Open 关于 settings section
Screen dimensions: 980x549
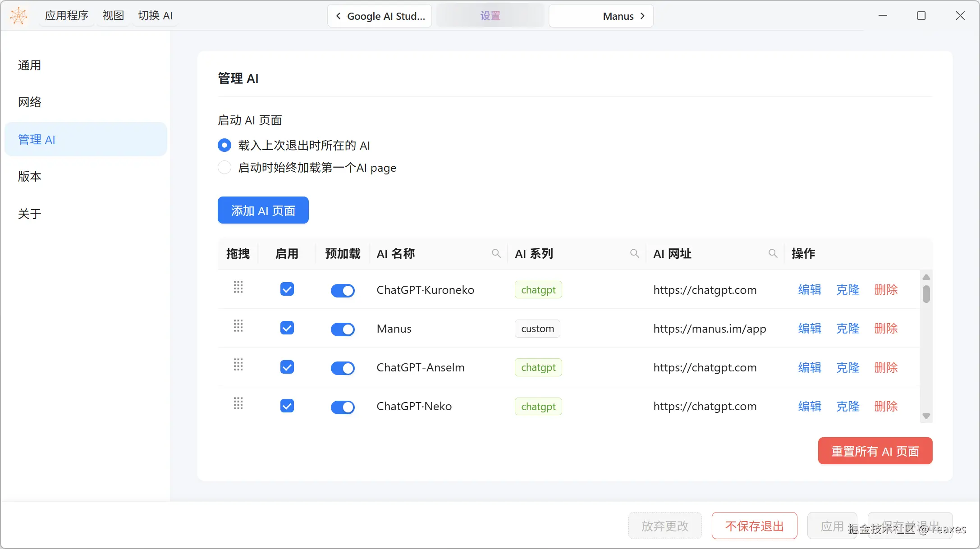pos(86,214)
